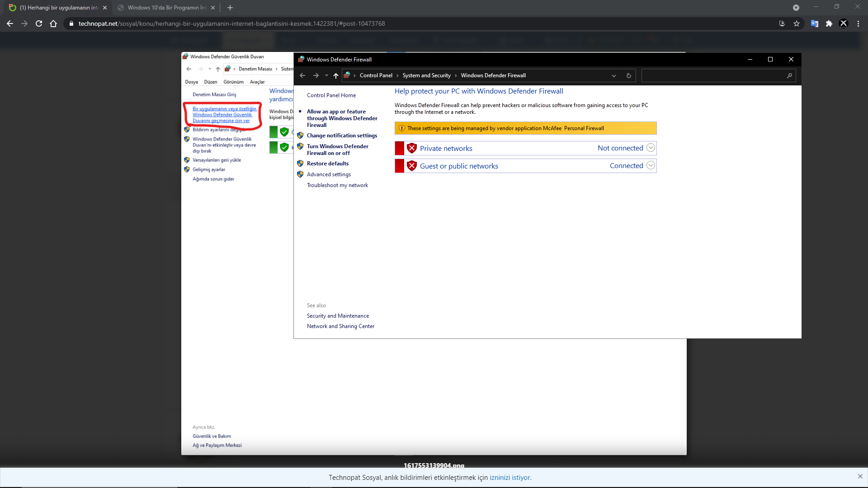868x488 pixels.
Task: Open the Chrome three-dot menu
Action: coord(858,23)
